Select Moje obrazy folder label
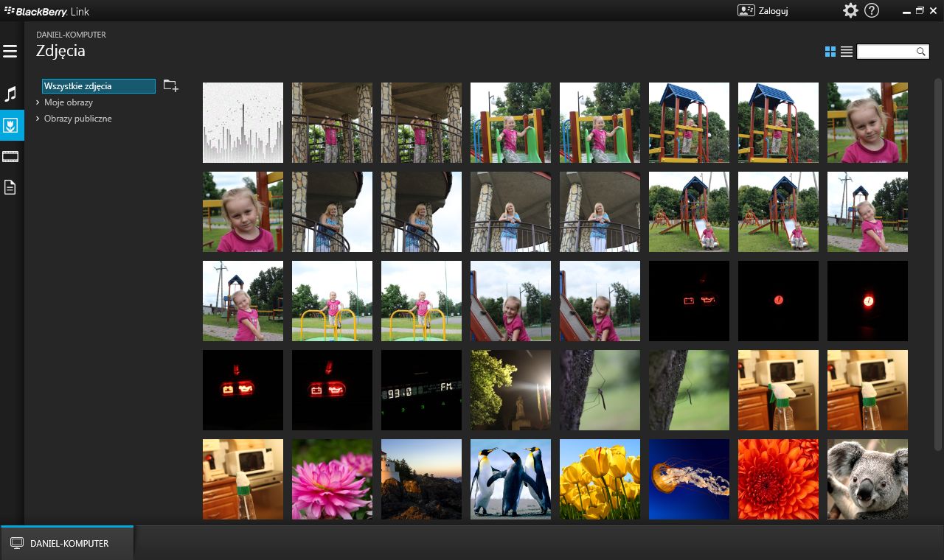This screenshot has height=560, width=944. pyautogui.click(x=69, y=102)
